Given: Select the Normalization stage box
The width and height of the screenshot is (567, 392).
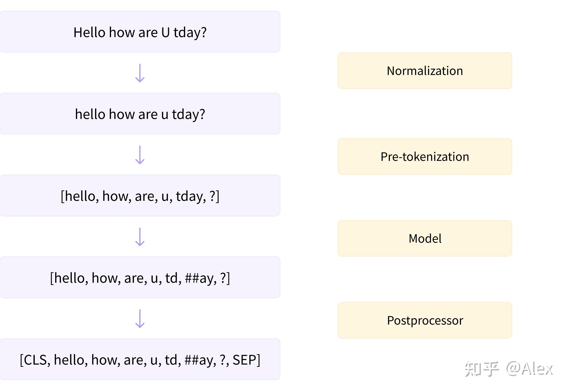Looking at the screenshot, I should pyautogui.click(x=425, y=71).
